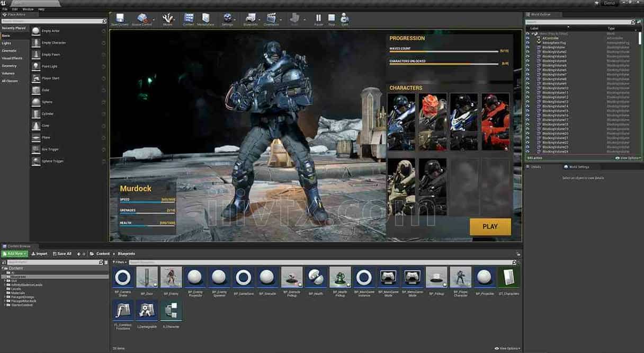Open the Filters dropdown in Content Browser
This screenshot has width=644, height=353.
(120, 262)
